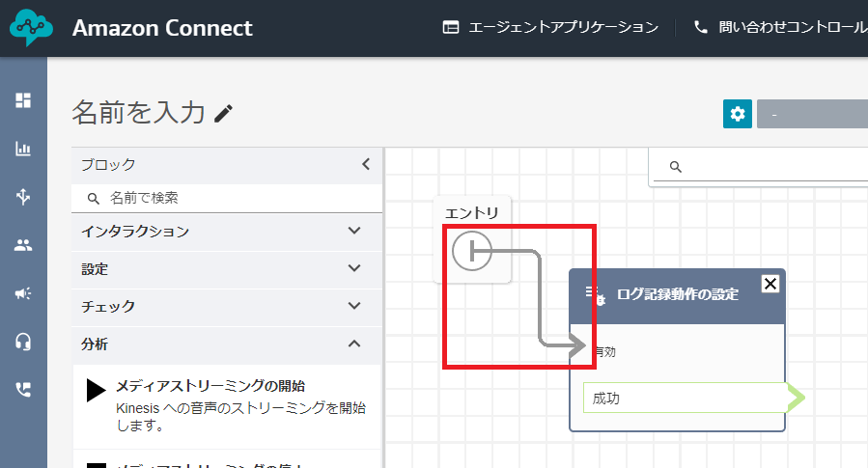Click the Amazon Connect cloud logo
Viewport: 868px width, 468px height.
[31, 27]
